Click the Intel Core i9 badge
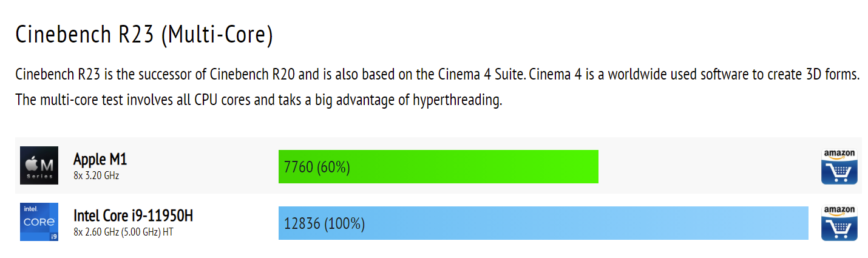 click(x=39, y=222)
